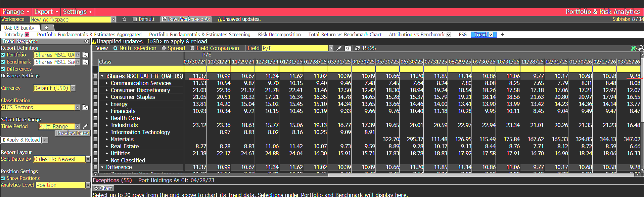Open the Settings menu
The width and height of the screenshot is (644, 197).
(x=78, y=12)
